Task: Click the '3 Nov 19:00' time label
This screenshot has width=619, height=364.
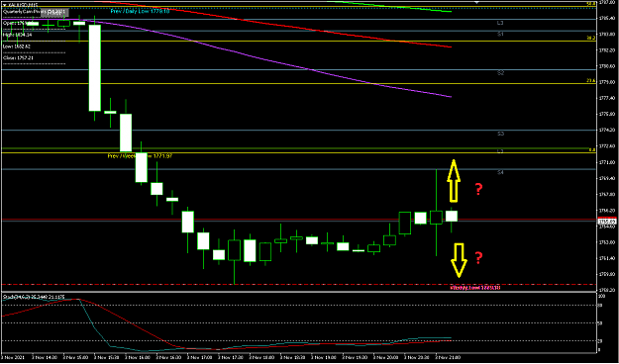Action: [325, 357]
